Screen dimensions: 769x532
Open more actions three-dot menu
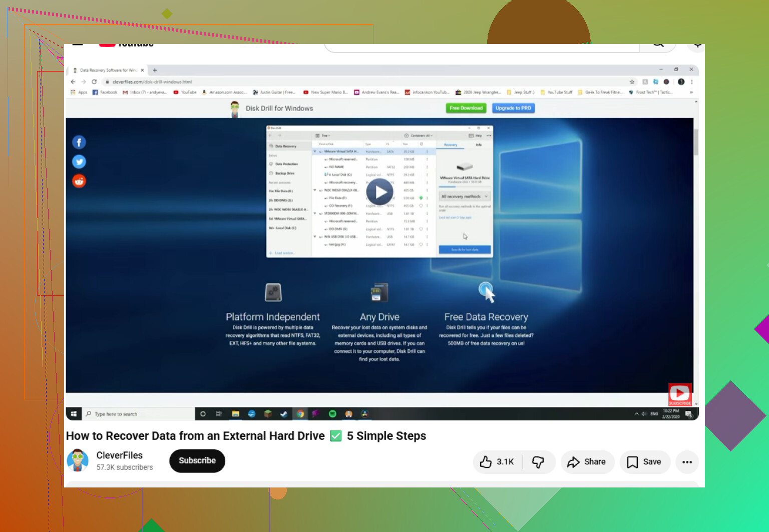click(687, 462)
